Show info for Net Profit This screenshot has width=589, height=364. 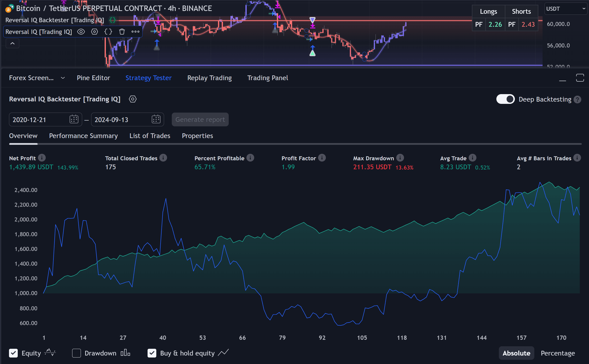[x=42, y=158]
